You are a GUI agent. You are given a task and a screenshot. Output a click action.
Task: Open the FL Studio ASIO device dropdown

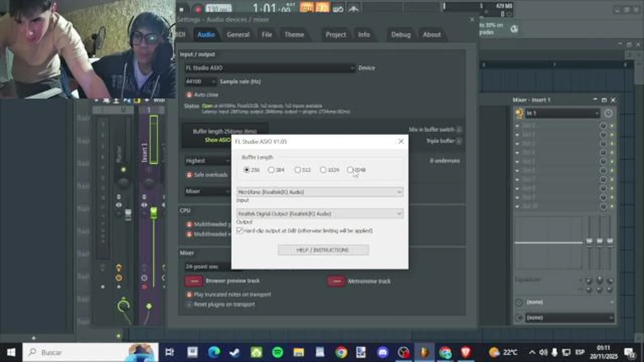pos(270,68)
